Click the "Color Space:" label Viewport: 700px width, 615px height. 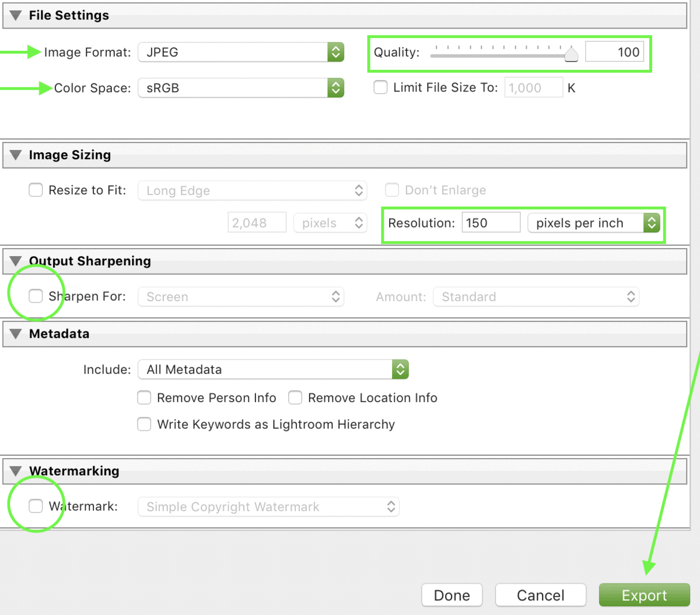click(93, 88)
